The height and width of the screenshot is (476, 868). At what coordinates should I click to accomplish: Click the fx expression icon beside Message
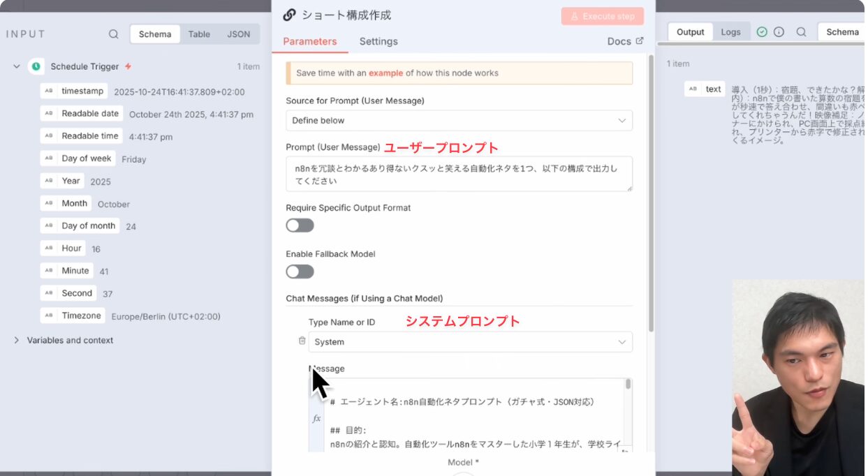click(316, 418)
